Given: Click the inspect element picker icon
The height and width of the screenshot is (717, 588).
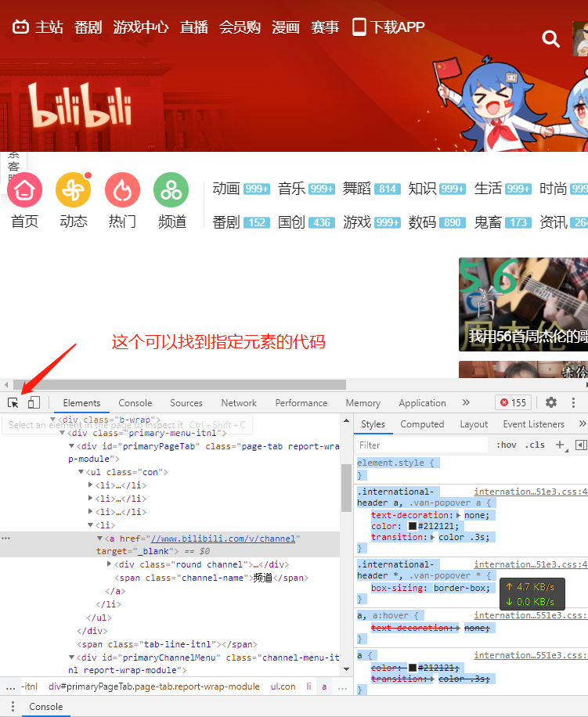Looking at the screenshot, I should pos(13,403).
